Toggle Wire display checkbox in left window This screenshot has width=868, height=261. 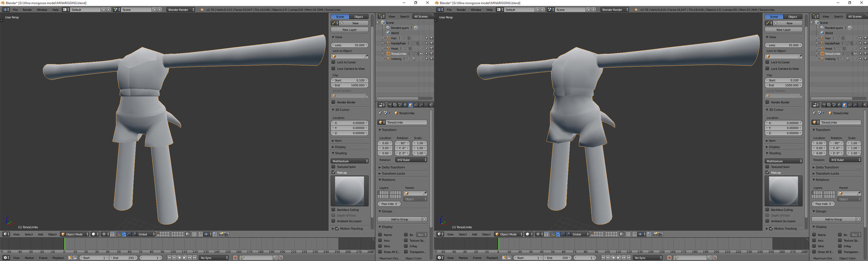click(x=380, y=246)
